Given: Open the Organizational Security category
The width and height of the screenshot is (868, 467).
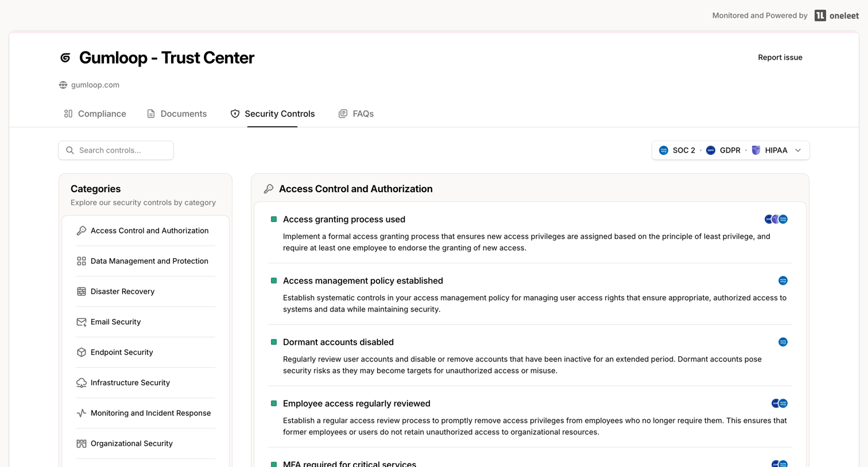Looking at the screenshot, I should [x=145, y=443].
